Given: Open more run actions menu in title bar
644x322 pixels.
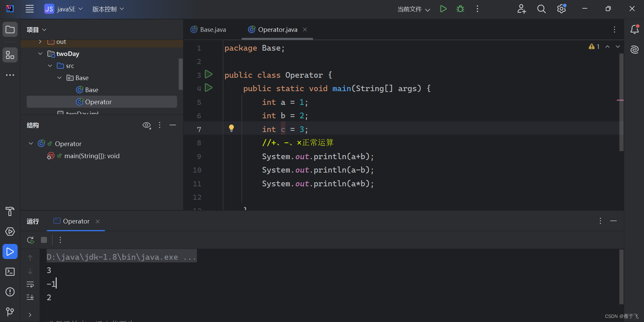Looking at the screenshot, I should [x=477, y=9].
